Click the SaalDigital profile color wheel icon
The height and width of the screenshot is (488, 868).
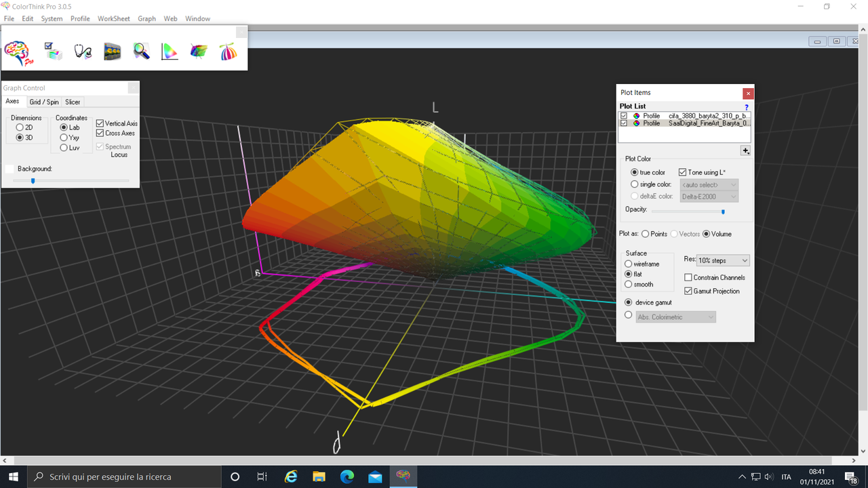pyautogui.click(x=637, y=123)
